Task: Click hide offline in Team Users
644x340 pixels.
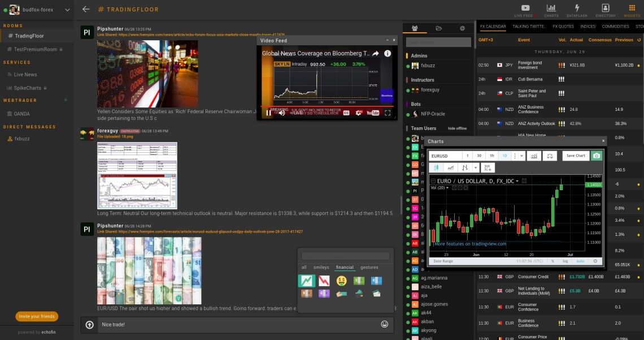Action: [457, 128]
